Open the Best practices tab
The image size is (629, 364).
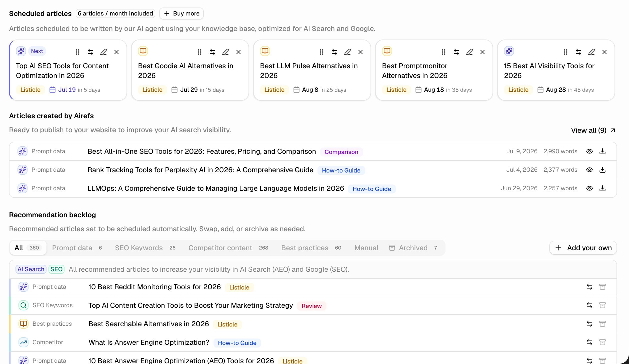pos(311,248)
